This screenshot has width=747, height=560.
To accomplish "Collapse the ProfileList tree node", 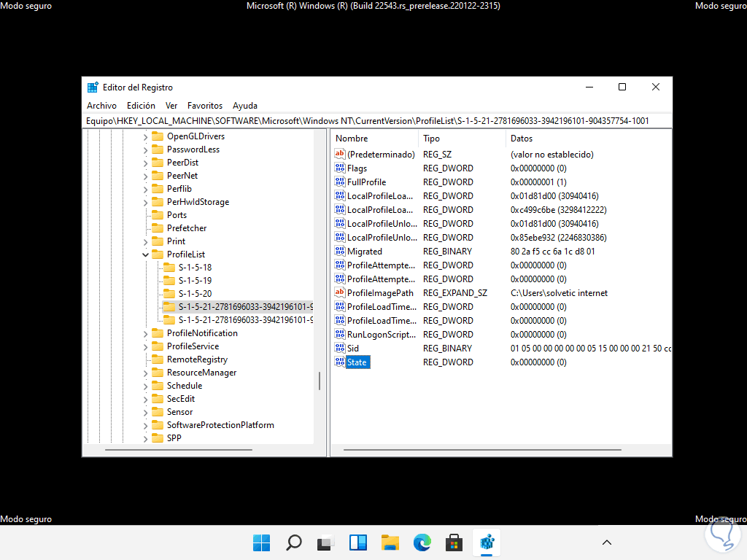I will tap(145, 254).
